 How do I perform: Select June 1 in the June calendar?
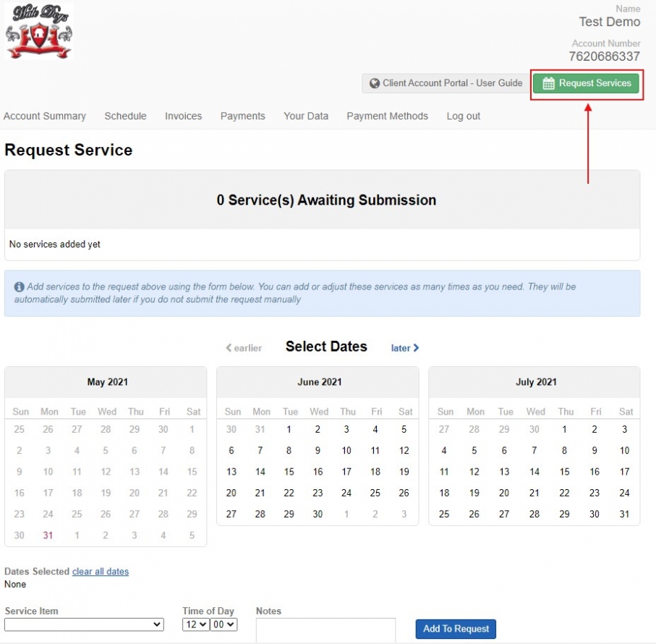[x=289, y=429]
